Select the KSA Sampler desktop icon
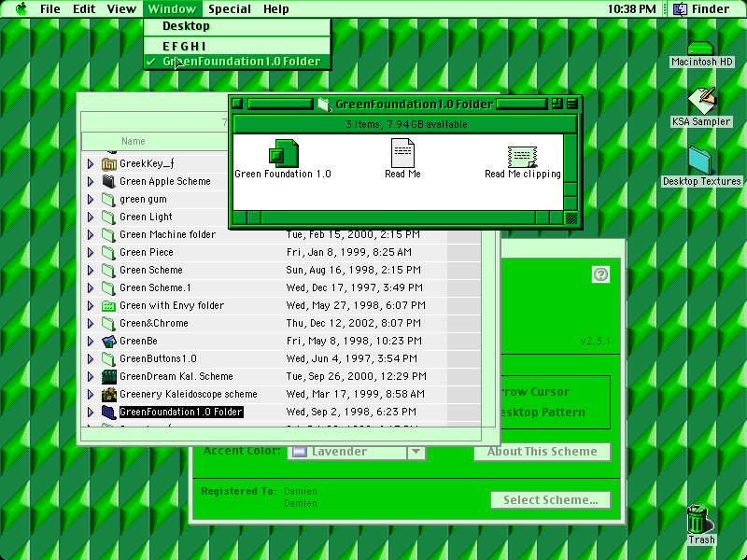Screen dimensions: 747x560 tap(702, 101)
